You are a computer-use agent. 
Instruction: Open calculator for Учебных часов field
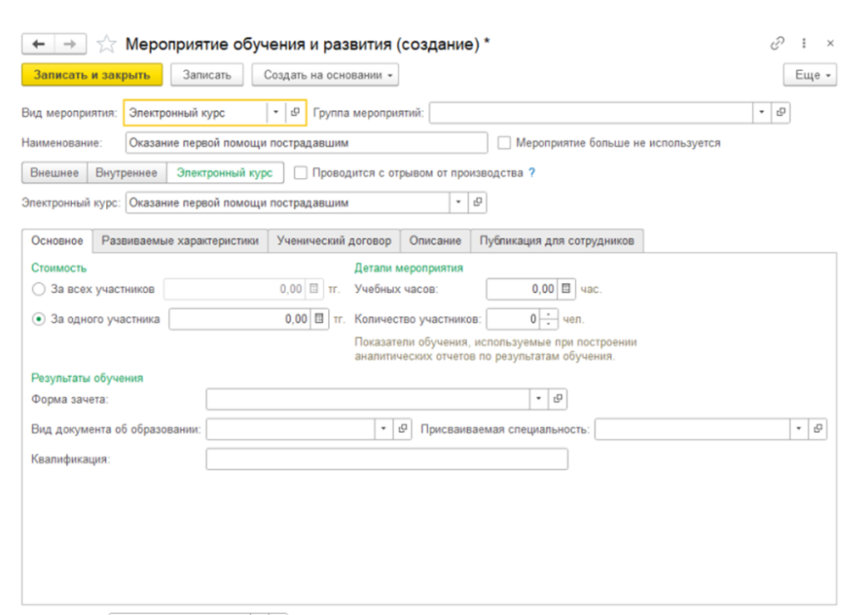click(x=566, y=289)
